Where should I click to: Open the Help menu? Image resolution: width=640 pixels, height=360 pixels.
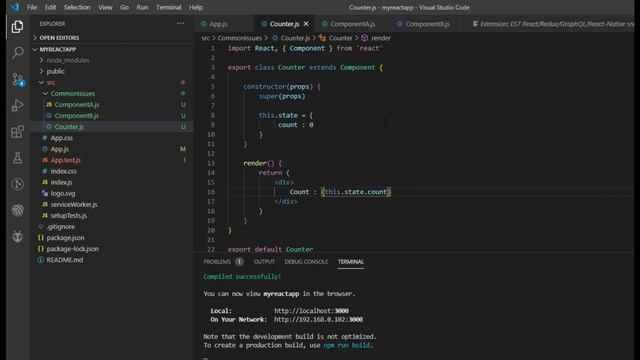[196, 7]
